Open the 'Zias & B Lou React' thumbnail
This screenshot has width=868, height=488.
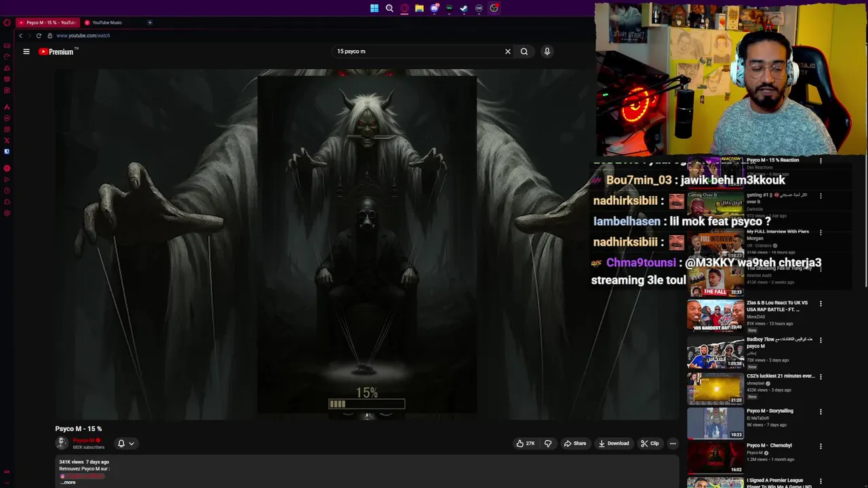715,316
